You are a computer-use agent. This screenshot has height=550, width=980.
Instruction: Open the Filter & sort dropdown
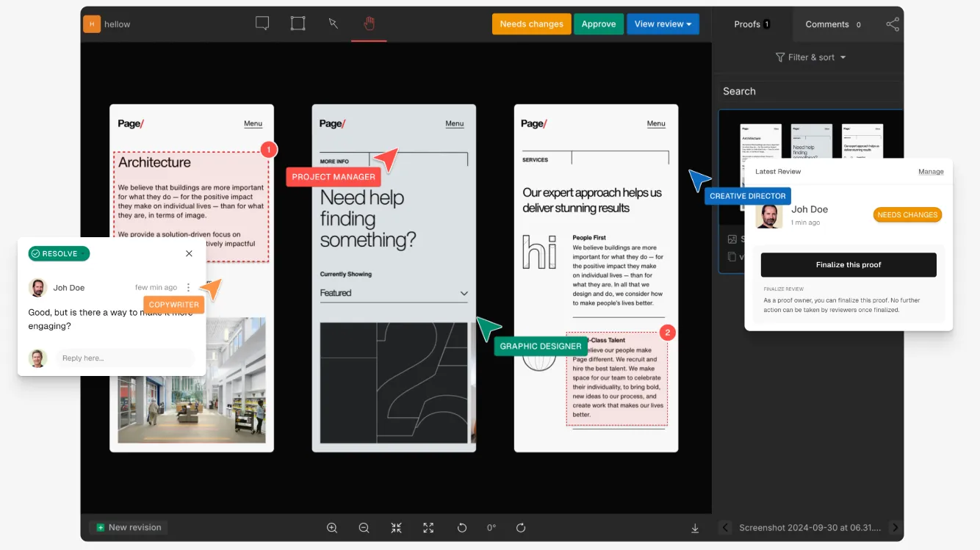[x=811, y=57]
